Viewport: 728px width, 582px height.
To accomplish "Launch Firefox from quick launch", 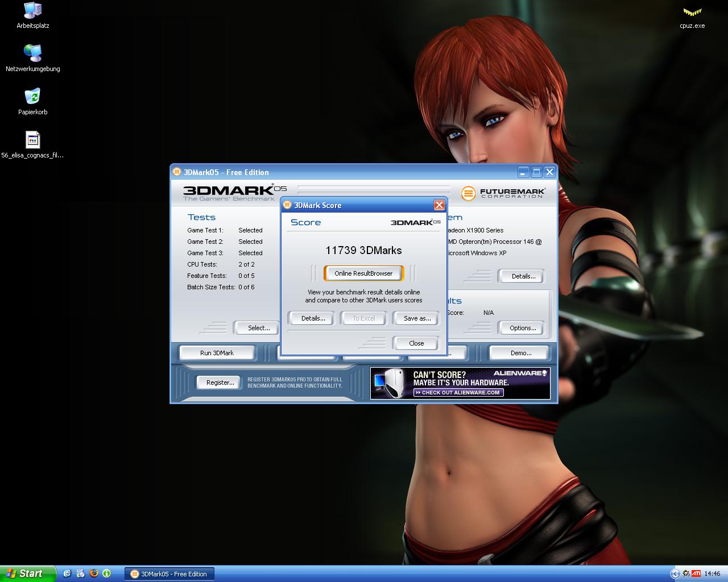I will pyautogui.click(x=94, y=573).
